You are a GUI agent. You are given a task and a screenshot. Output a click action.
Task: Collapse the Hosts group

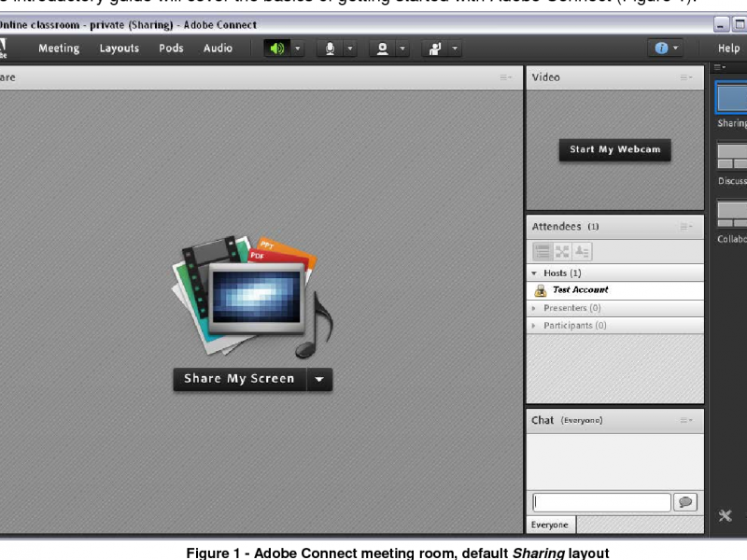click(x=534, y=273)
